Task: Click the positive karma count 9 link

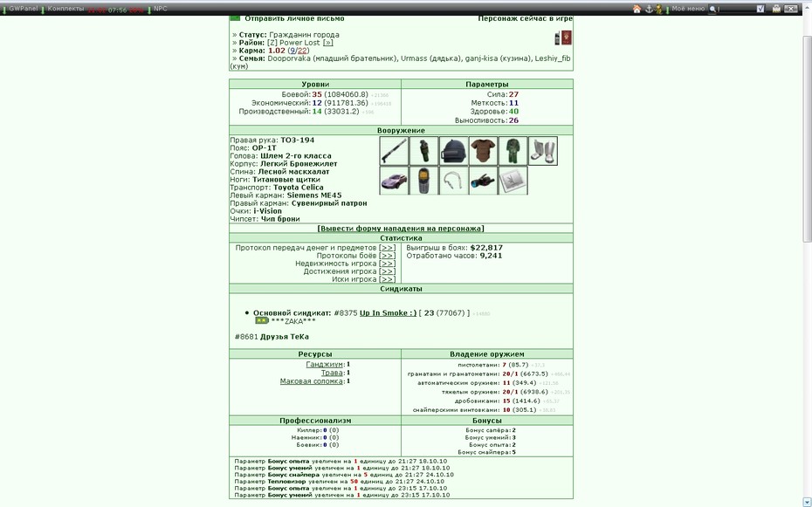Action: (x=292, y=51)
